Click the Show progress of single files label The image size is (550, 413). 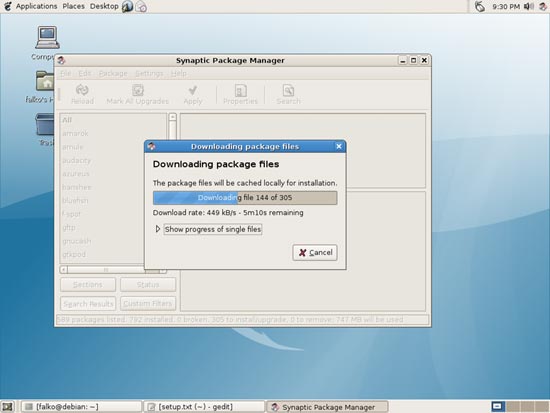(213, 229)
